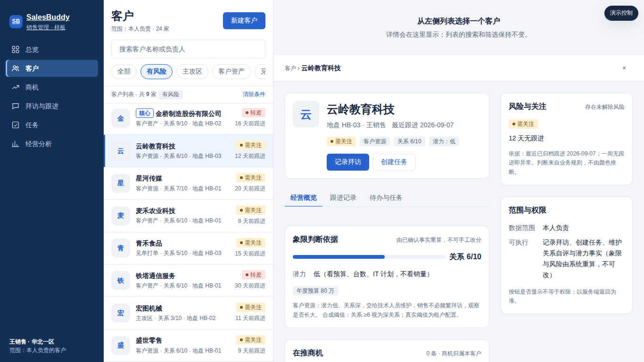644x362 pixels.
Task: Open the 总览 overview icon in sidebar
Action: tap(16, 49)
